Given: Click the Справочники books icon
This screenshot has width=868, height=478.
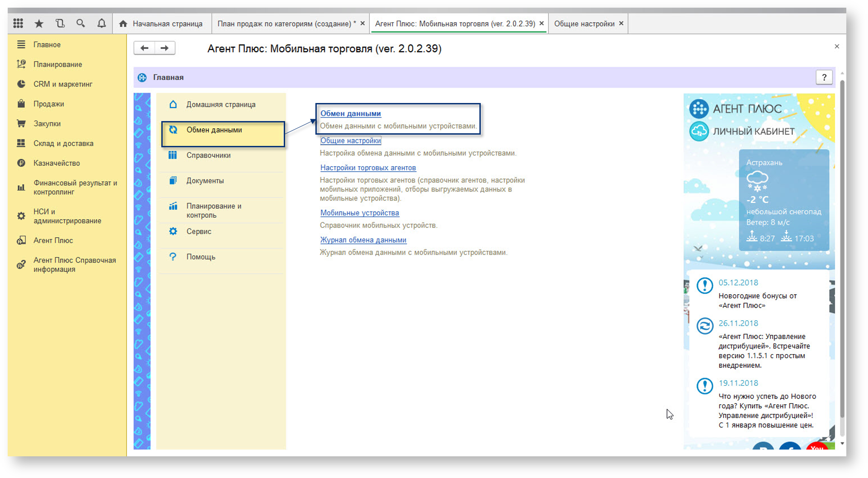Looking at the screenshot, I should tap(173, 155).
